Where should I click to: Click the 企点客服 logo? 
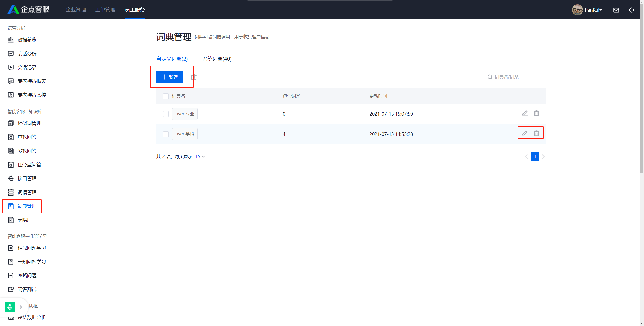click(x=28, y=9)
